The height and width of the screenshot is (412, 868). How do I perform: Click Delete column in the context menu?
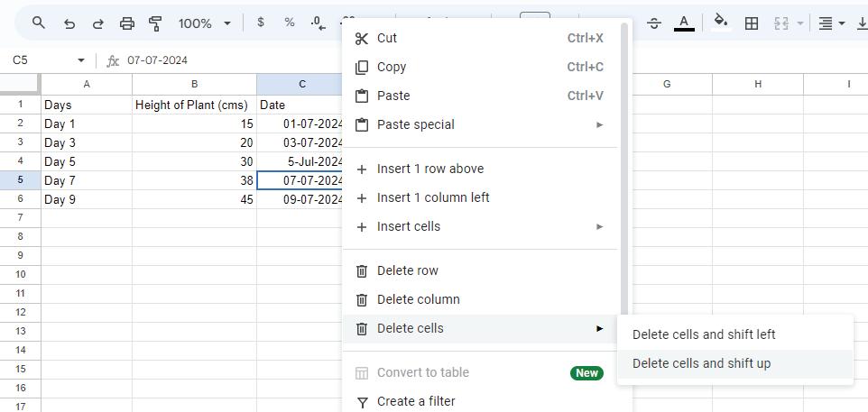[419, 299]
